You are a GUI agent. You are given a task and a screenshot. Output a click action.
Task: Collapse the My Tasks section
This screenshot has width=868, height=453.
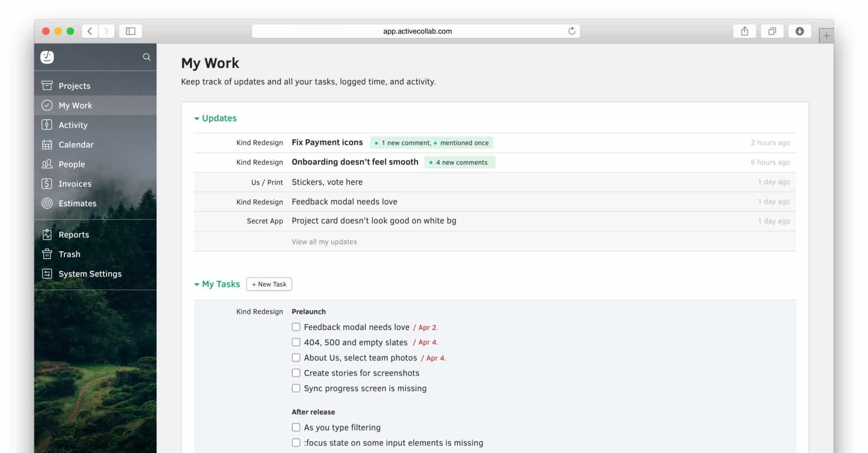[197, 284]
